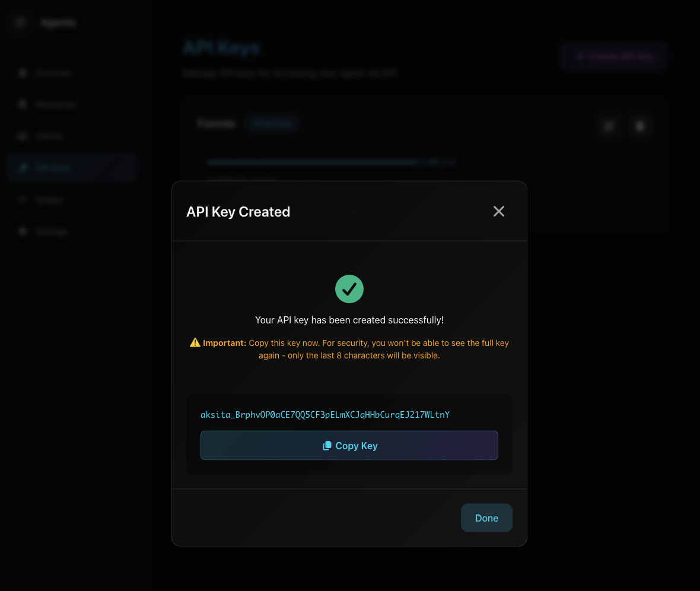Click the Settings gear icon in sidebar
The height and width of the screenshot is (591, 700).
pyautogui.click(x=23, y=231)
